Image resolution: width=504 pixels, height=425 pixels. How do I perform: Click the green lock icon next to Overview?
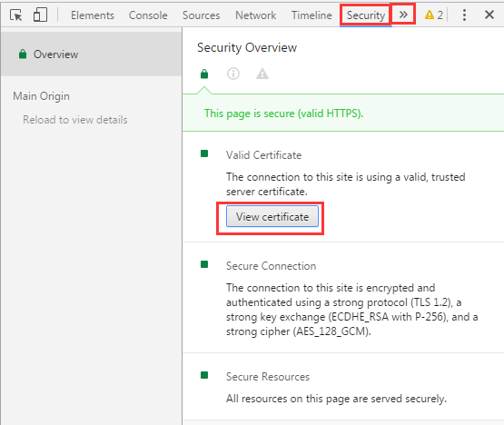(x=23, y=54)
